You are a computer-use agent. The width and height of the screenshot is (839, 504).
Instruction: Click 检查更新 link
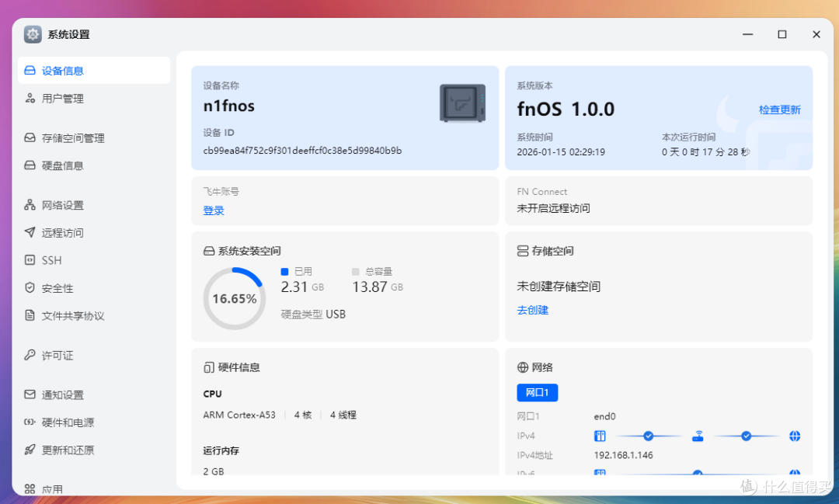point(780,109)
